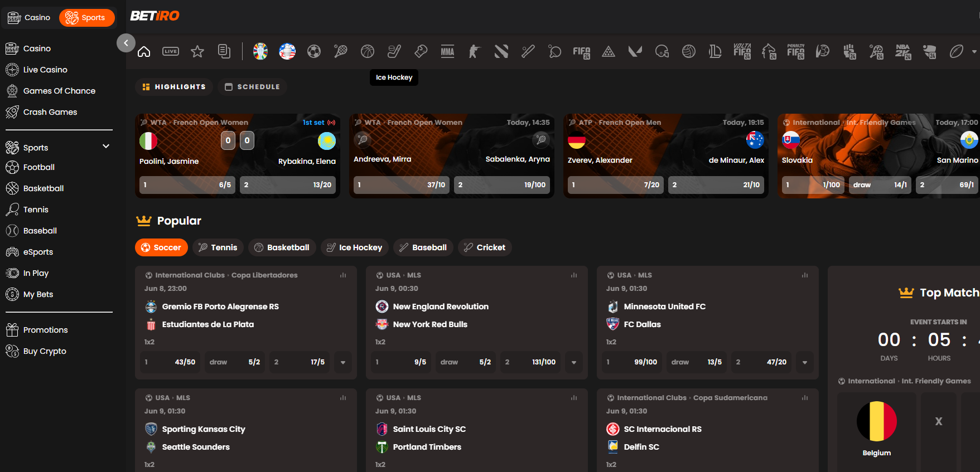Select Baseball popular filter
Image resolution: width=980 pixels, height=472 pixels.
tap(423, 247)
